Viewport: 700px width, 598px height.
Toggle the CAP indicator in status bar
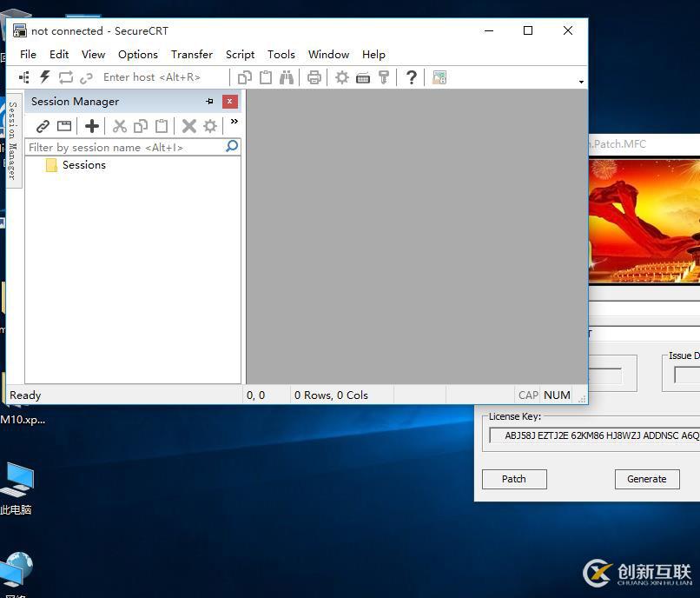click(528, 395)
